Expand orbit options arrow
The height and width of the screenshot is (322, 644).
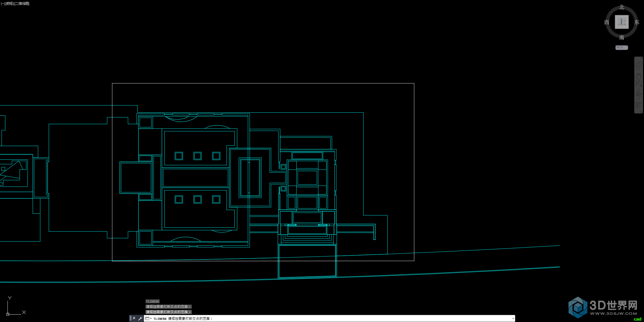pos(639,99)
